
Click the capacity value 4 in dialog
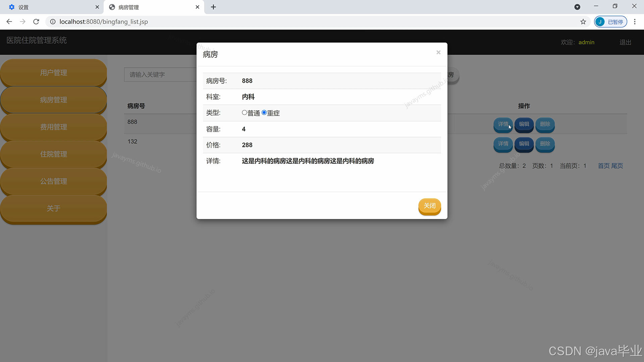[x=244, y=129]
